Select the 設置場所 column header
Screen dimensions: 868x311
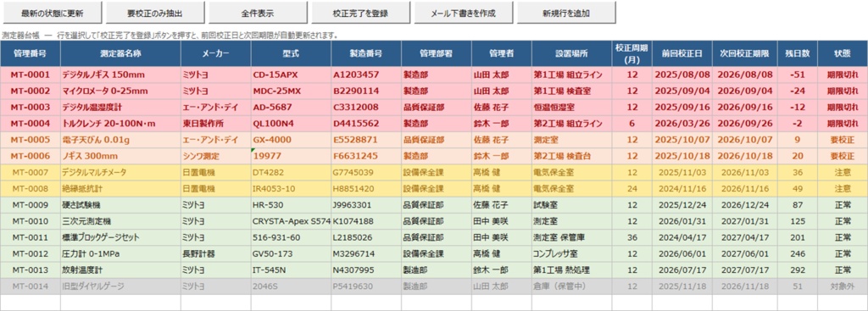coord(572,53)
